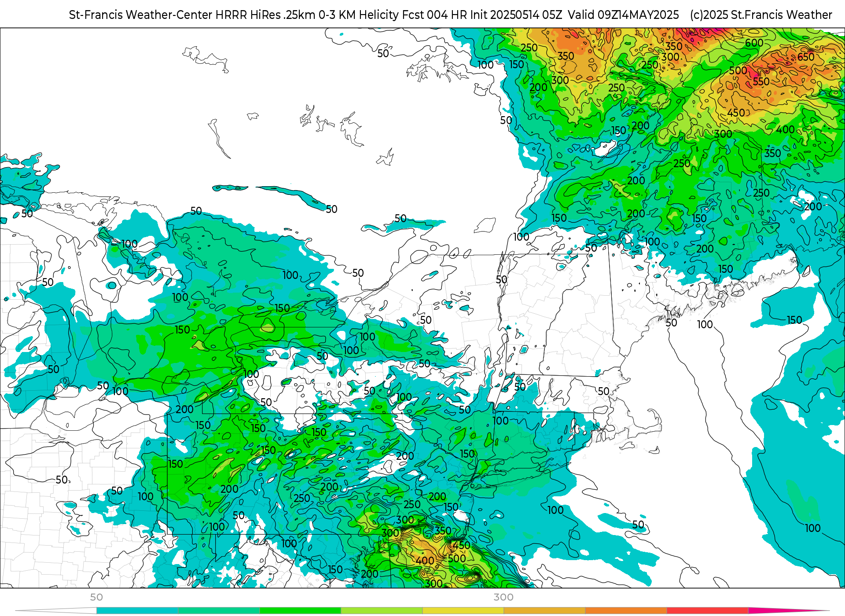Image resolution: width=845 pixels, height=616 pixels.
Task: Click 'Valid 09Z14MAY2025' in the title
Action: 623,15
